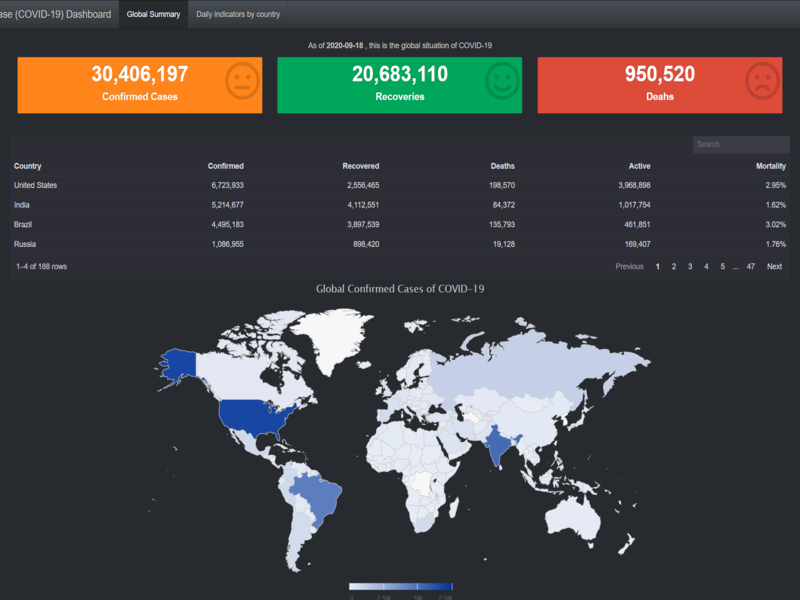Screen dimensions: 800x600
Task: Click the smiley face icon on Recoveries card
Action: tap(503, 81)
